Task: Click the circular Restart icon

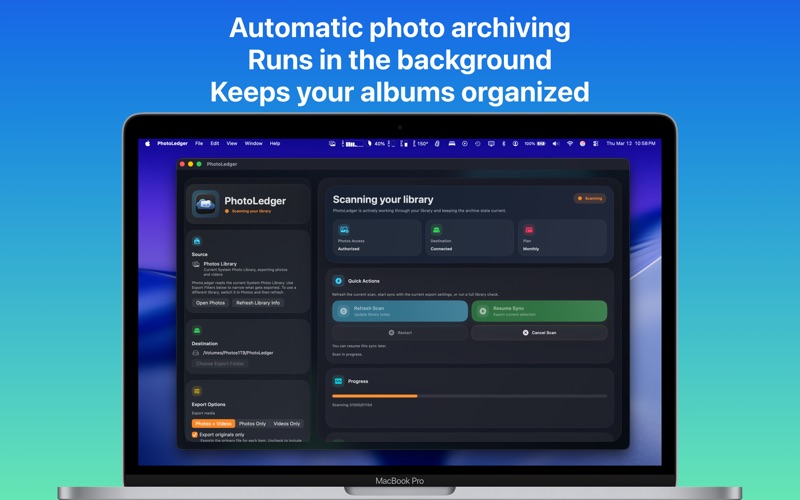Action: click(x=391, y=333)
